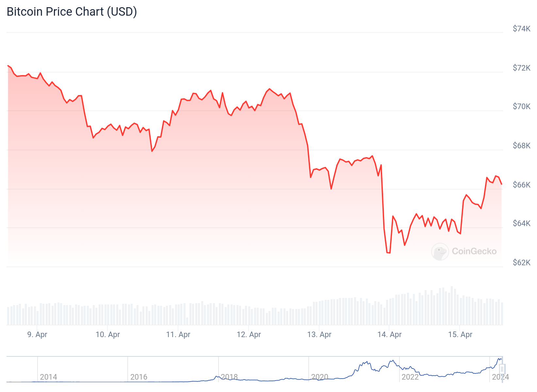Viewport: 537px width, 392px height.
Task: Click the 14. Apr date label
Action: pos(390,335)
